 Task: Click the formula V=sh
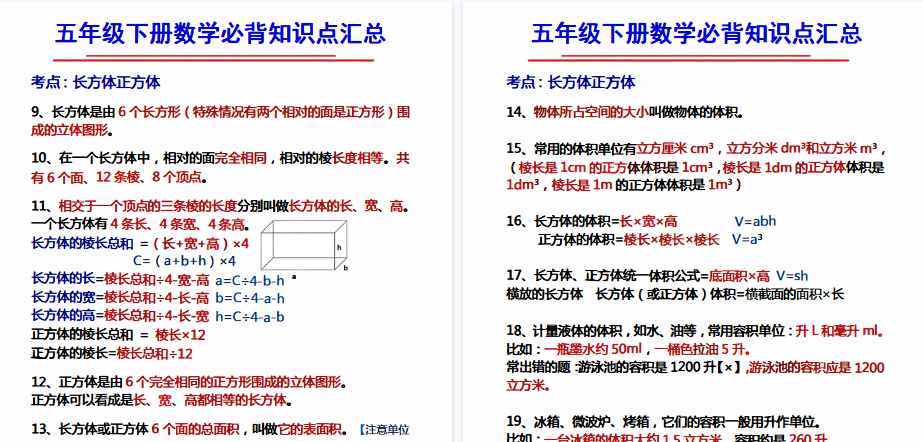pos(792,275)
